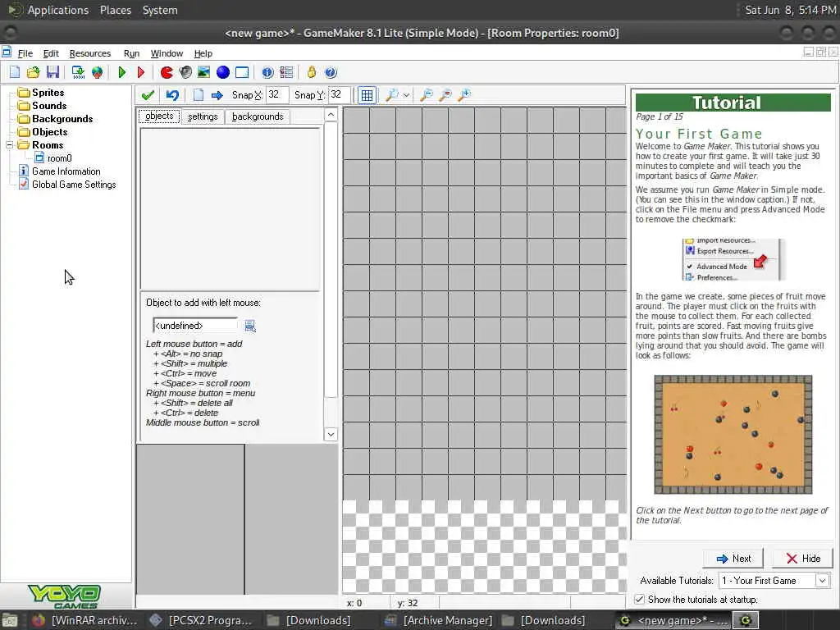The height and width of the screenshot is (630, 840).
Task: Open help via question mark icon
Action: pos(331,72)
